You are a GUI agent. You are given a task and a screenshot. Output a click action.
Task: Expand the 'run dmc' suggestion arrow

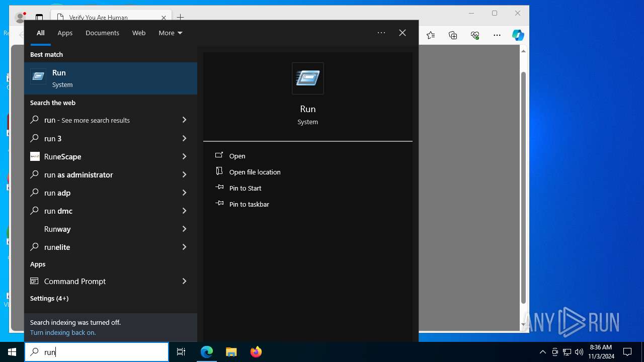click(184, 211)
